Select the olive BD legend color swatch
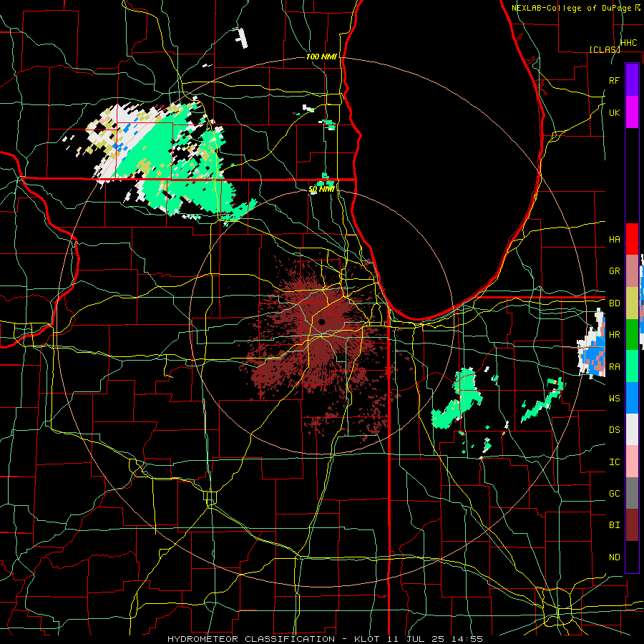644x644 pixels. pos(632,303)
